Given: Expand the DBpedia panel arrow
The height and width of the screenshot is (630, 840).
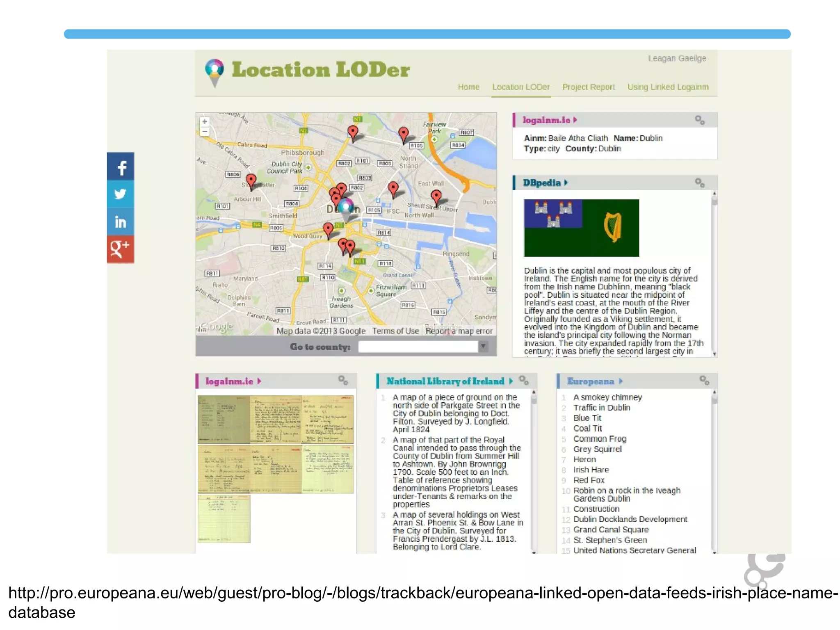Looking at the screenshot, I should click(x=566, y=183).
